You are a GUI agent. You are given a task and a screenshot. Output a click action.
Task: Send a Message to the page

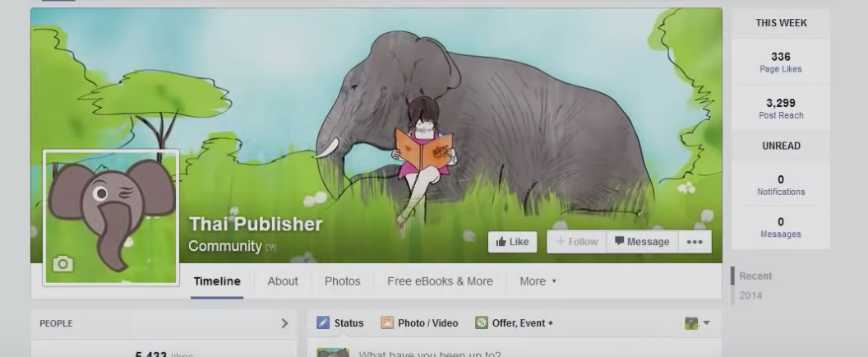point(642,242)
